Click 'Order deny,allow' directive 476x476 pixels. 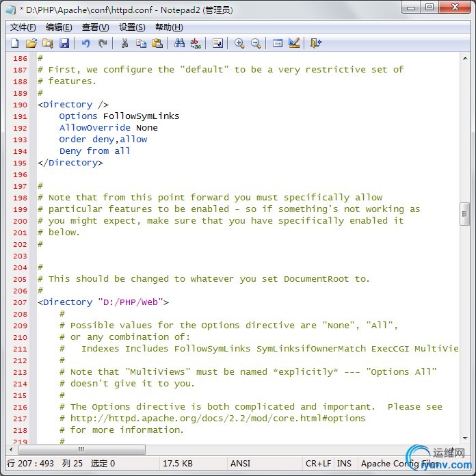point(103,140)
